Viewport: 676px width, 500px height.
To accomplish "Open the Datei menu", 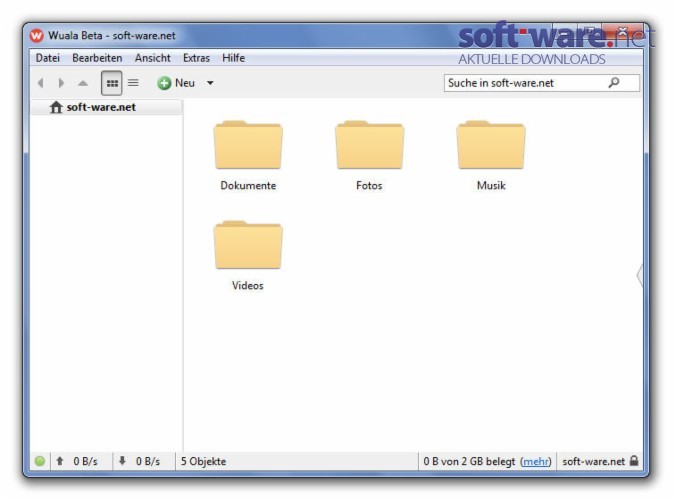I will [x=47, y=58].
